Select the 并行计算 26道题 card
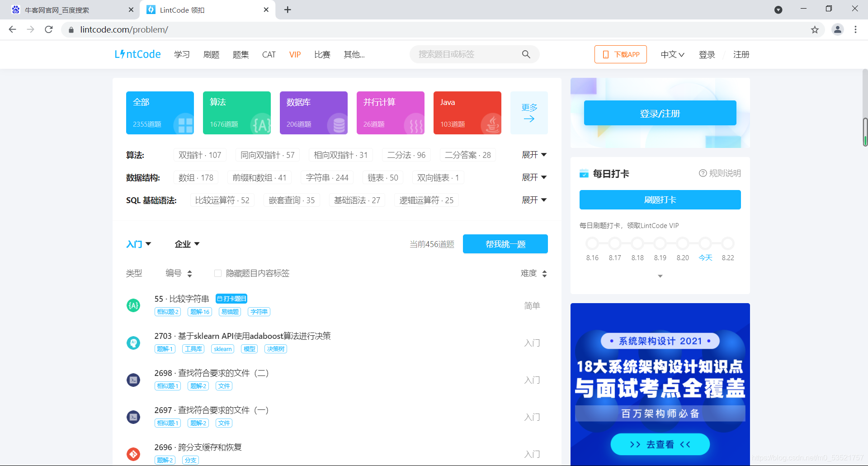This screenshot has height=466, width=868. [x=391, y=113]
